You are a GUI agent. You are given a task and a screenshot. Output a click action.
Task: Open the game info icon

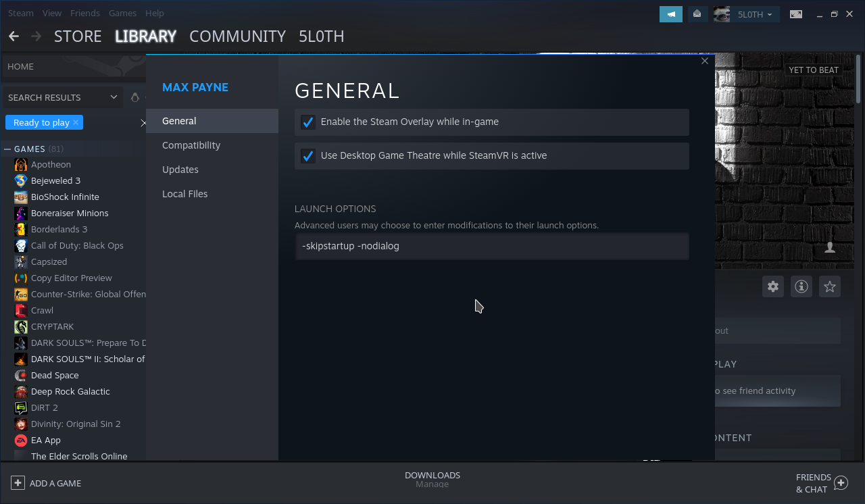[x=801, y=286]
